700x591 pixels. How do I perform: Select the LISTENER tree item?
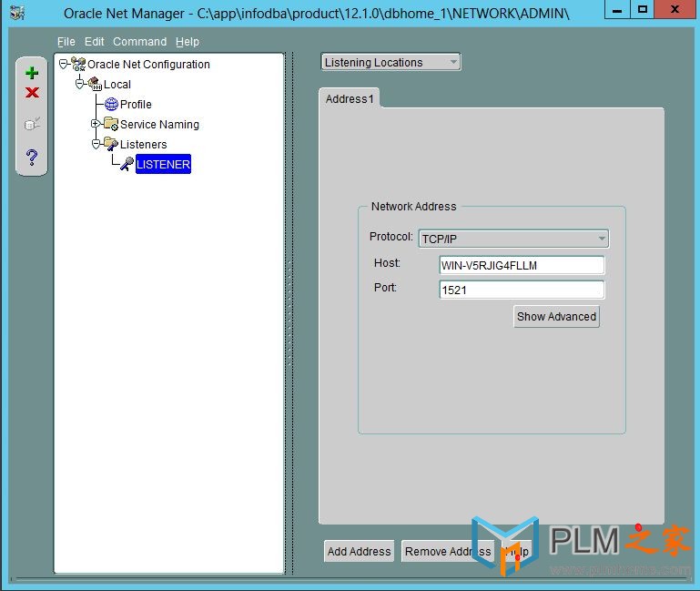pyautogui.click(x=163, y=164)
